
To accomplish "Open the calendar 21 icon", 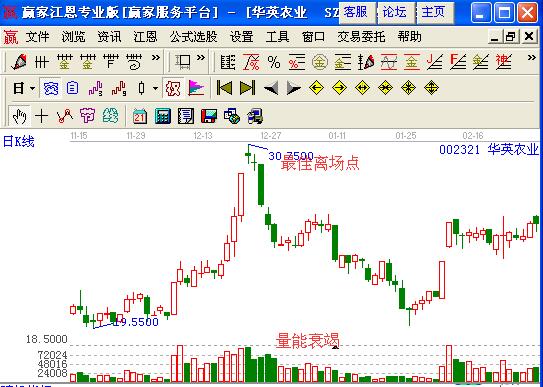I will 140,116.
